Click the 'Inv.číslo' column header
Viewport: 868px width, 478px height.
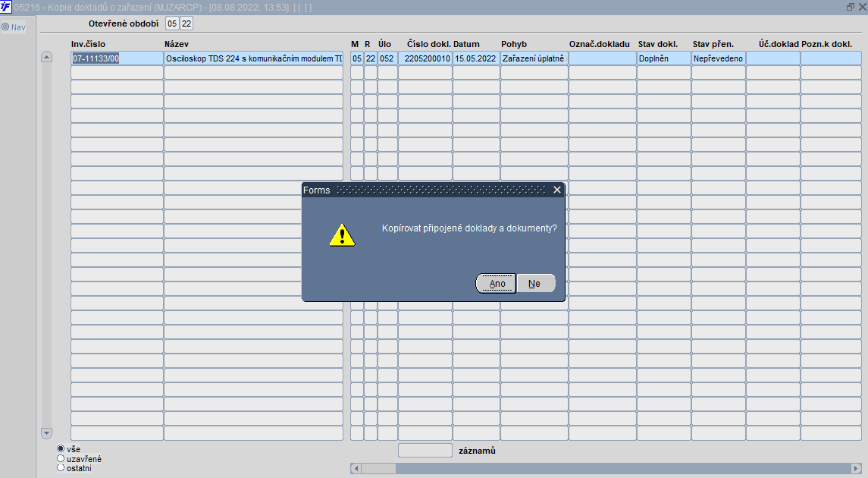(x=88, y=44)
